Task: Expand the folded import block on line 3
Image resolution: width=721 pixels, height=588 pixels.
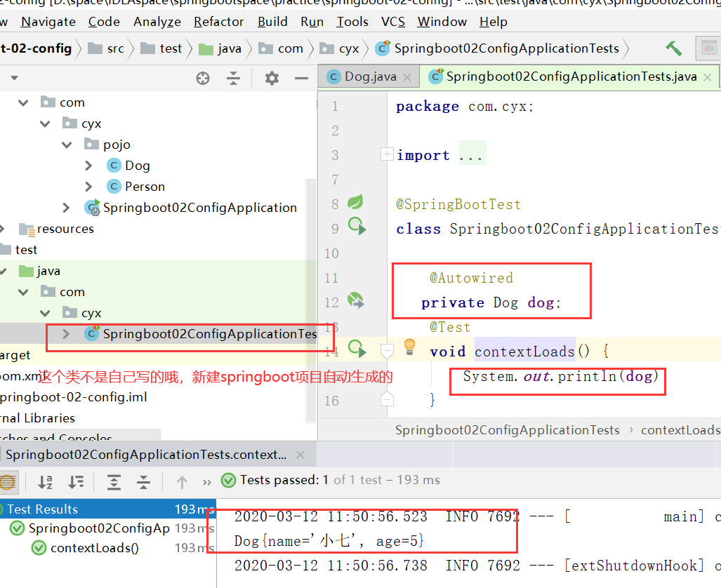Action: 387,154
